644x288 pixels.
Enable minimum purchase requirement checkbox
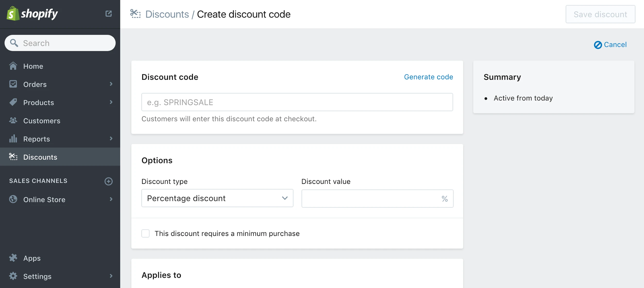point(146,233)
